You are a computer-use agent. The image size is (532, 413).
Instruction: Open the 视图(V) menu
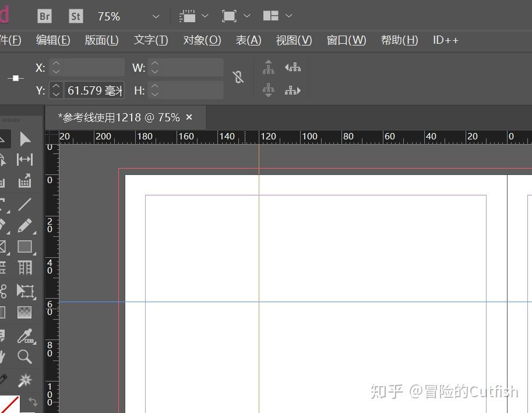294,40
